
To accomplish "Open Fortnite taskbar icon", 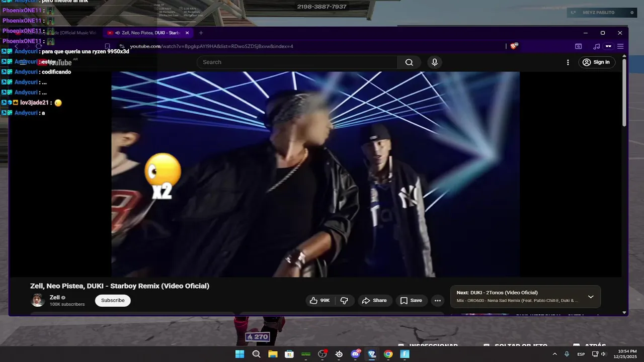I will (x=405, y=354).
